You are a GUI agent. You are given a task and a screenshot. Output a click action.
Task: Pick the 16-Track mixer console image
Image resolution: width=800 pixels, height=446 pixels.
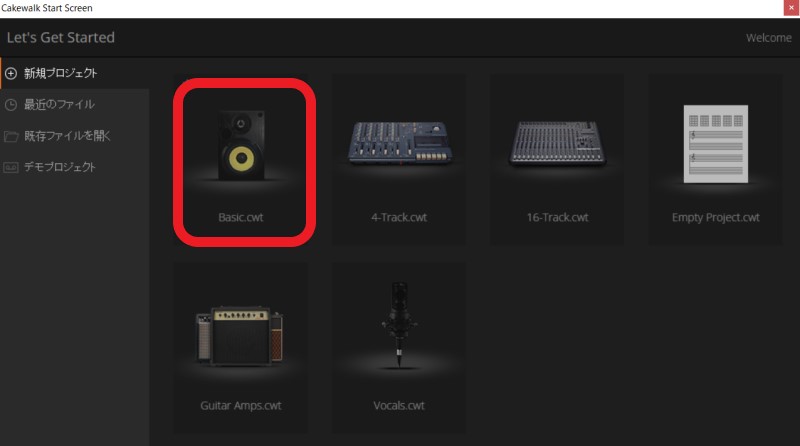[x=557, y=143]
